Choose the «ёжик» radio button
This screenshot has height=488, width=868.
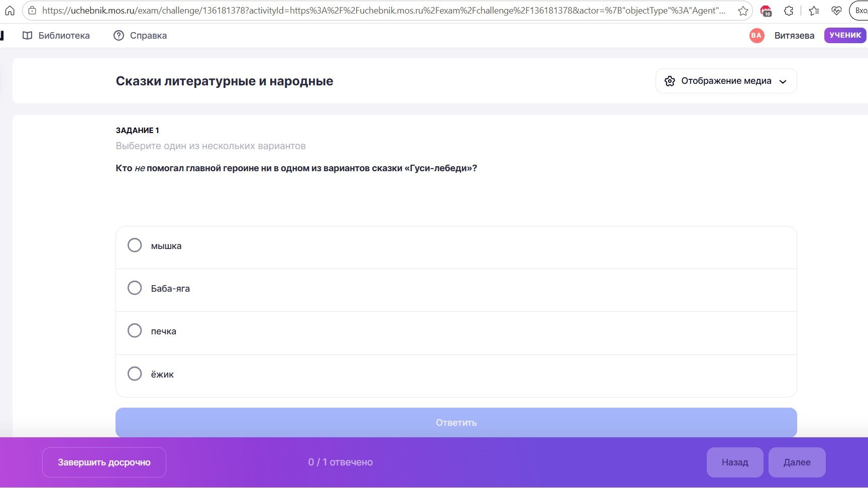click(x=135, y=374)
